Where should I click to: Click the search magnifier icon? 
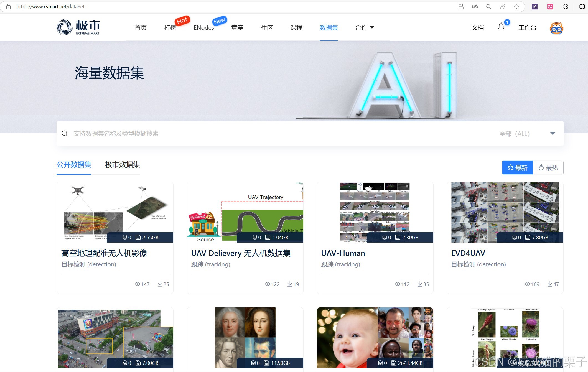point(65,133)
